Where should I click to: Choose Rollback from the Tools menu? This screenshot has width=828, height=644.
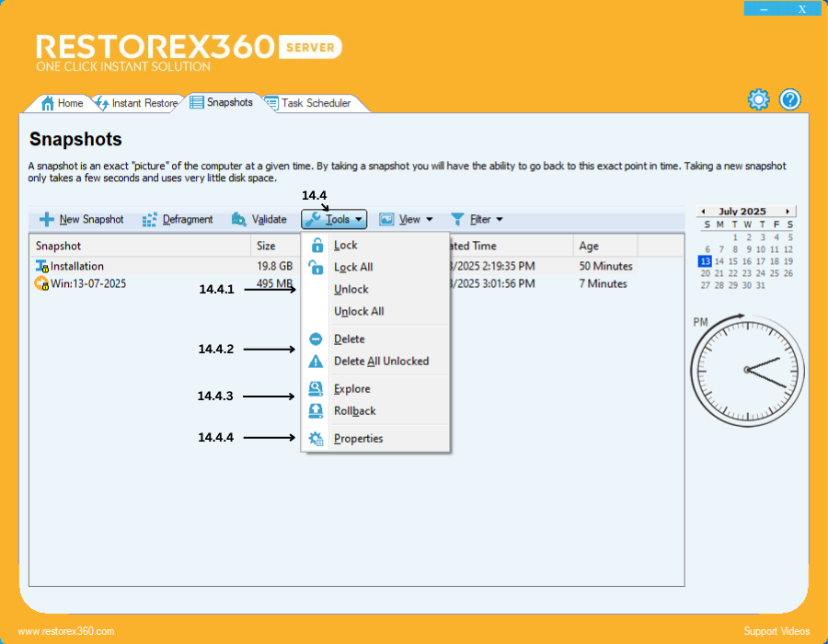(375, 410)
